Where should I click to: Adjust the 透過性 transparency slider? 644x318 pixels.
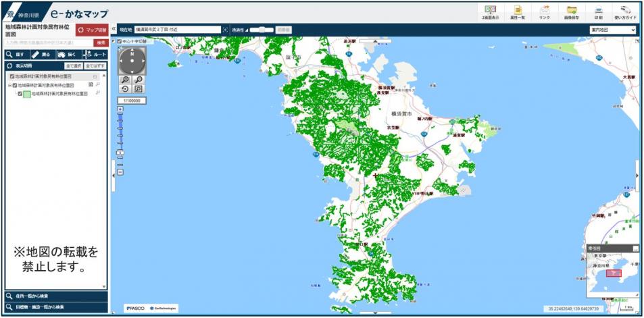coord(261,30)
